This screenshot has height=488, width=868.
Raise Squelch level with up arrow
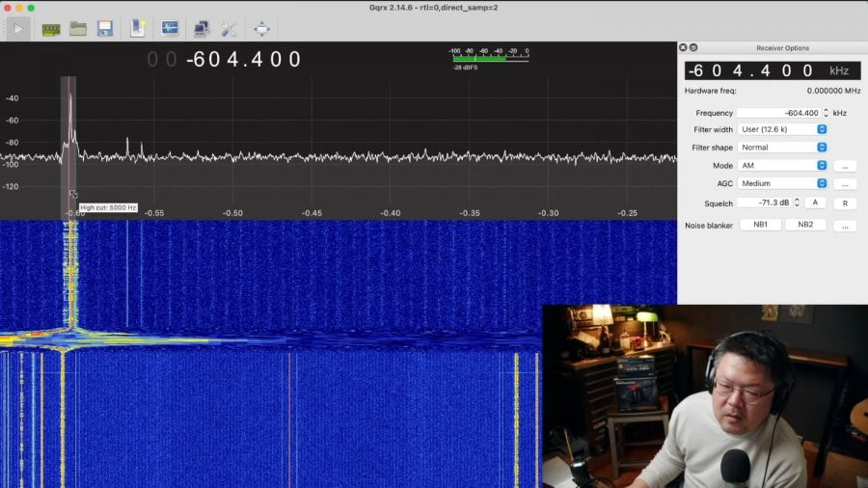click(797, 200)
